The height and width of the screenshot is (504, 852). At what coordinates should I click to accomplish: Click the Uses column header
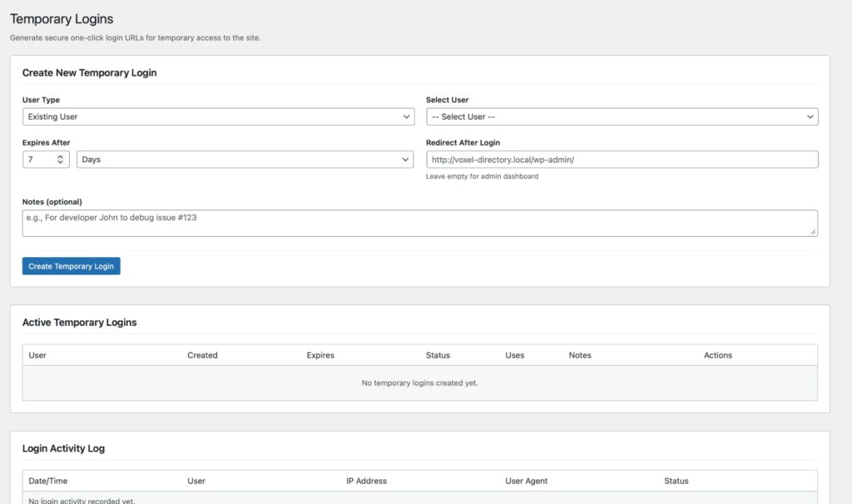tap(514, 355)
